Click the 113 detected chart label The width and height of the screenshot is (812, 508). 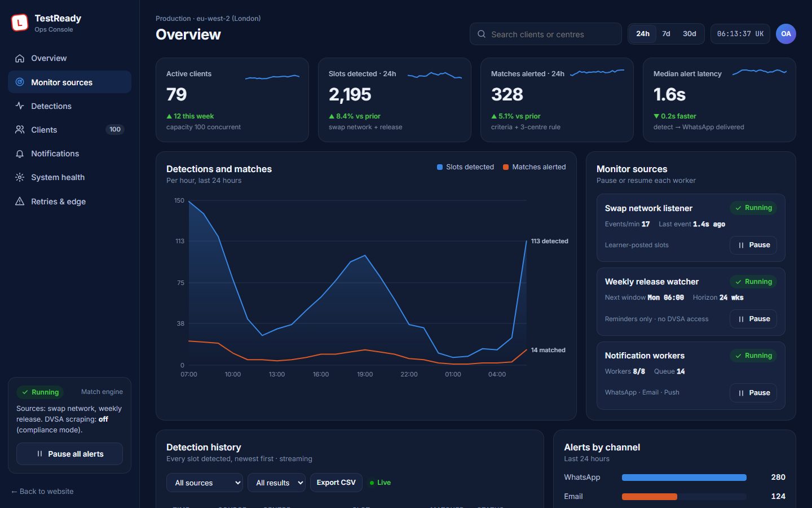pyautogui.click(x=549, y=241)
